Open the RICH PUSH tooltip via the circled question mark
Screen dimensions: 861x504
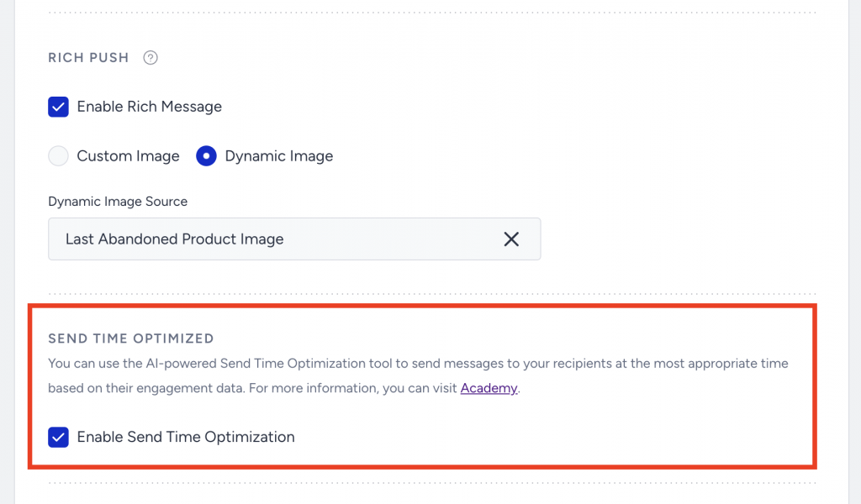(150, 58)
